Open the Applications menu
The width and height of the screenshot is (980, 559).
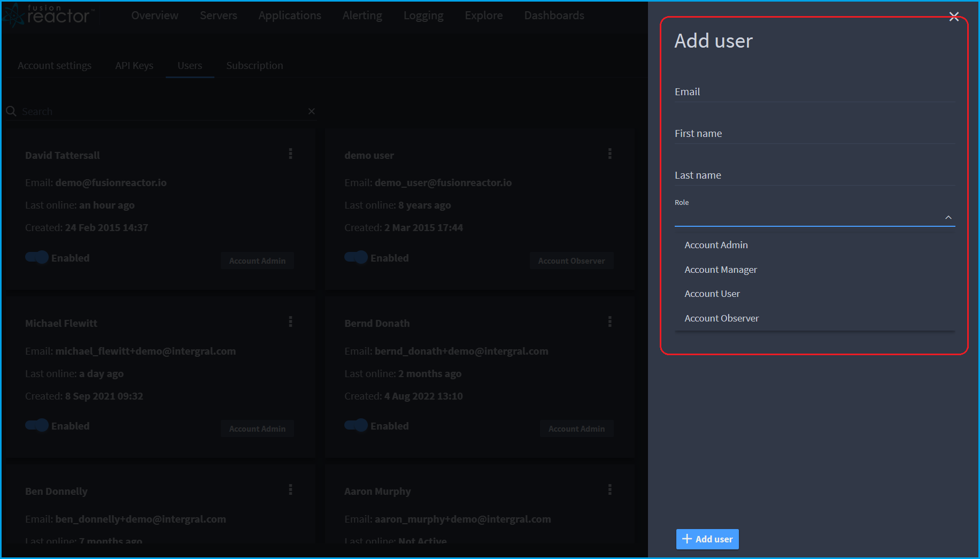(290, 16)
